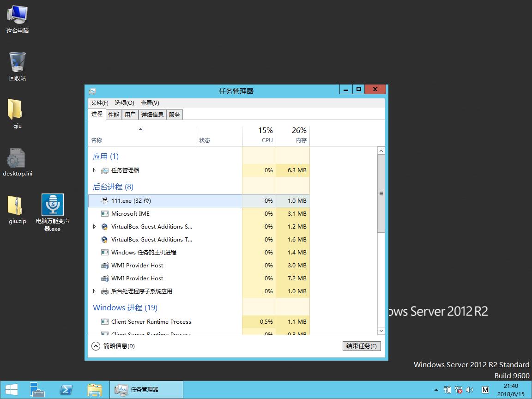Sort by 名称 column header

coord(142,136)
